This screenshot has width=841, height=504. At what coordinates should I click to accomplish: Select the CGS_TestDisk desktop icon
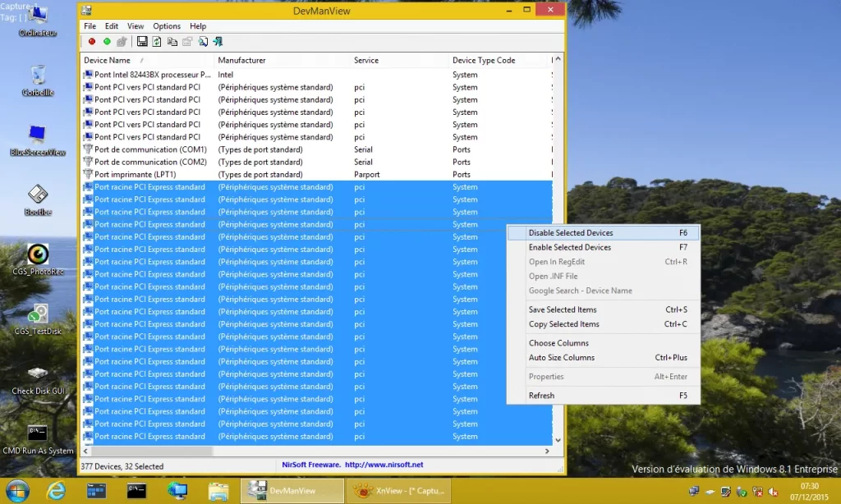pos(38,319)
